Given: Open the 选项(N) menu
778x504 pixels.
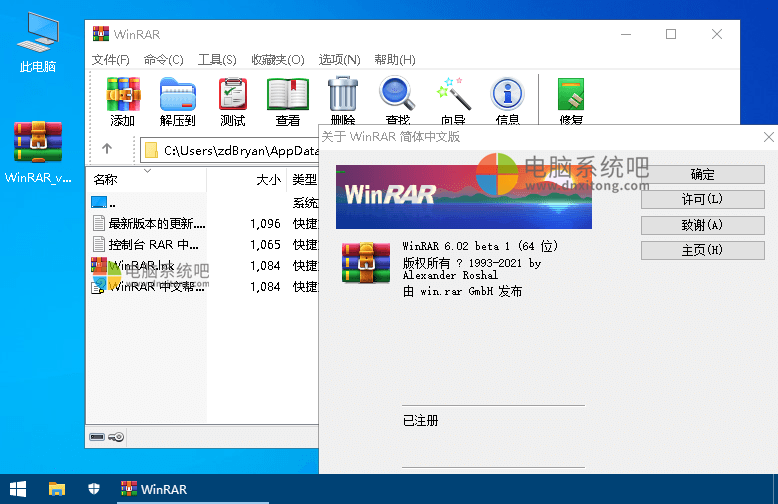Looking at the screenshot, I should coord(339,60).
